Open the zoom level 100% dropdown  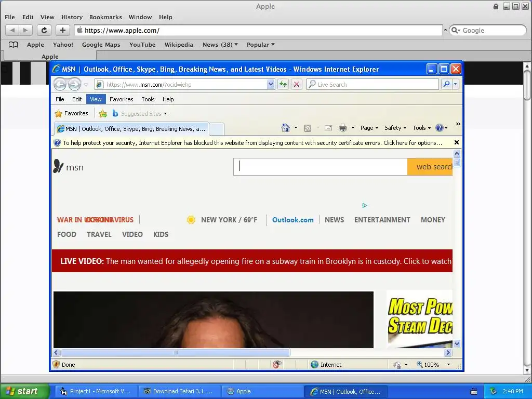click(x=448, y=364)
